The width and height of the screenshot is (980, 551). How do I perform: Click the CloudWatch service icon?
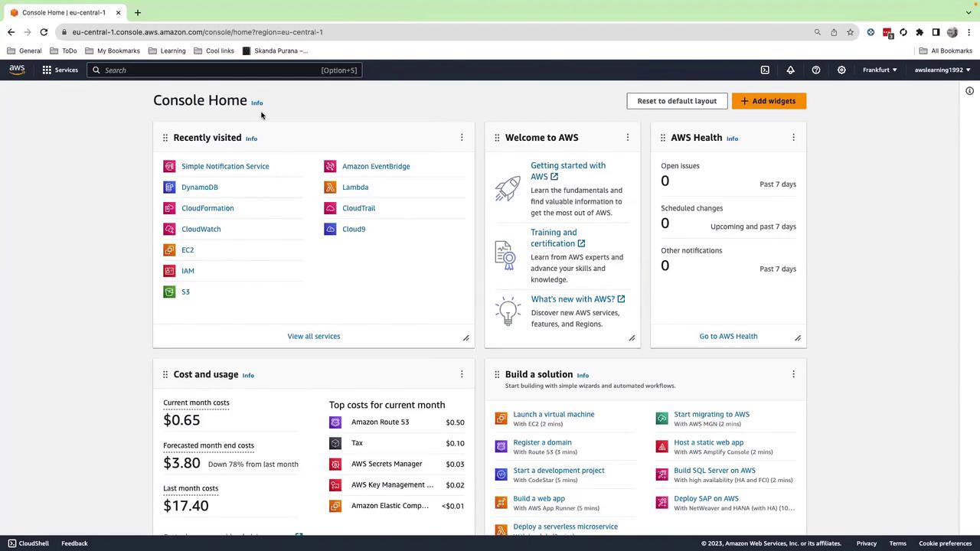click(x=169, y=229)
